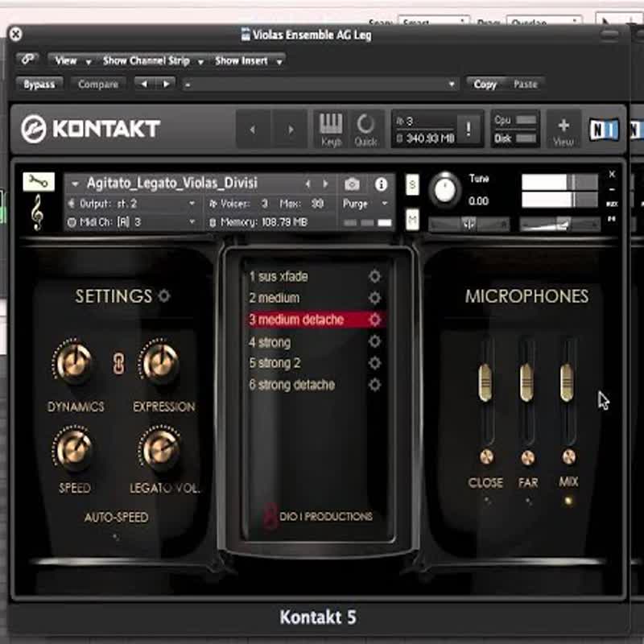Viewport: 644px width, 644px height.
Task: Close the Violas Ensemble plugin window
Action: pos(15,34)
